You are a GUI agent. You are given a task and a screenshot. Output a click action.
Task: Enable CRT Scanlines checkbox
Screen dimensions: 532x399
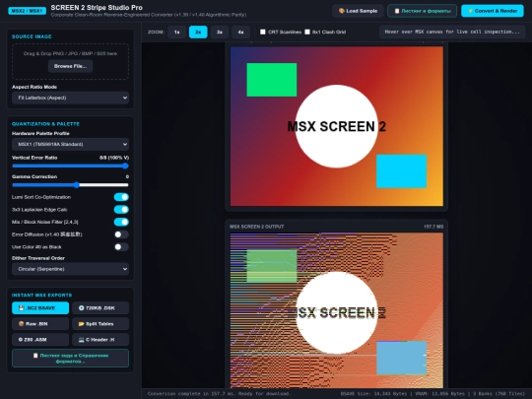(x=263, y=32)
